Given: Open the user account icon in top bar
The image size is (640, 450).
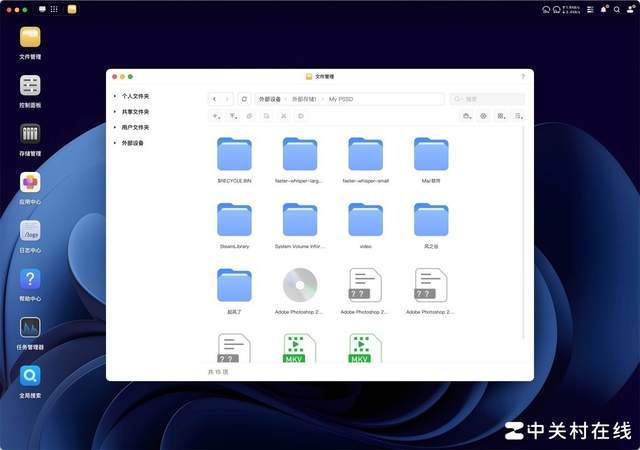Looking at the screenshot, I should (631, 9).
